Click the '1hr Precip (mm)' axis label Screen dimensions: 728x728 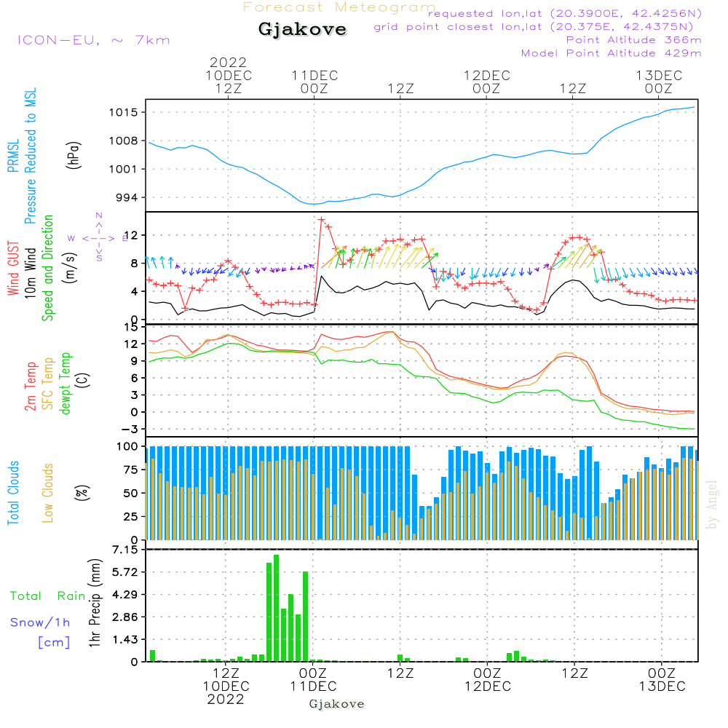point(95,603)
